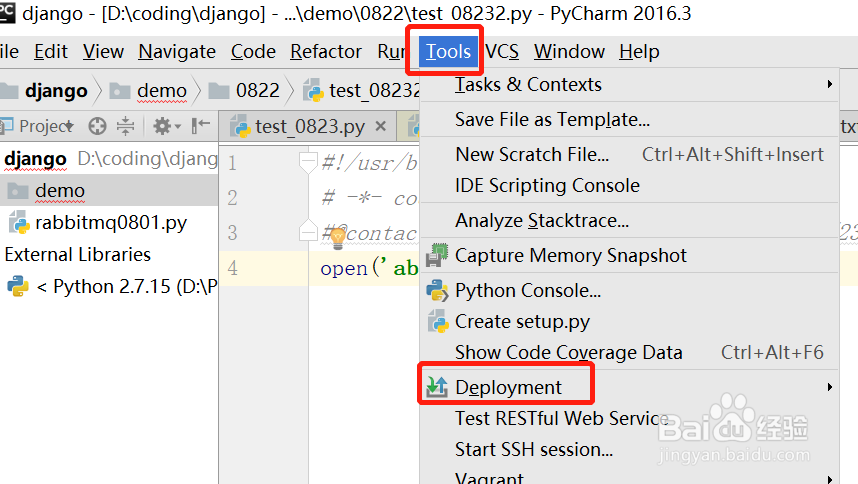Collapse all in the Project panel
The height and width of the screenshot is (484, 858).
(125, 126)
